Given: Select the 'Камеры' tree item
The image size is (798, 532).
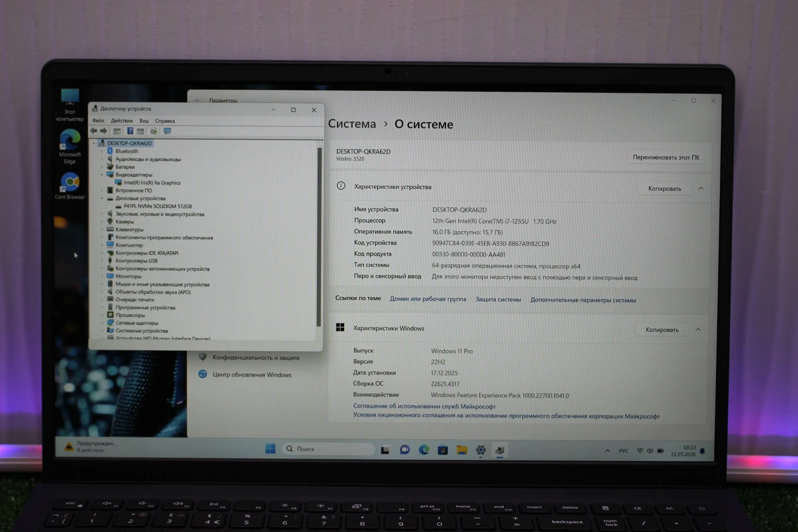Looking at the screenshot, I should tap(125, 222).
